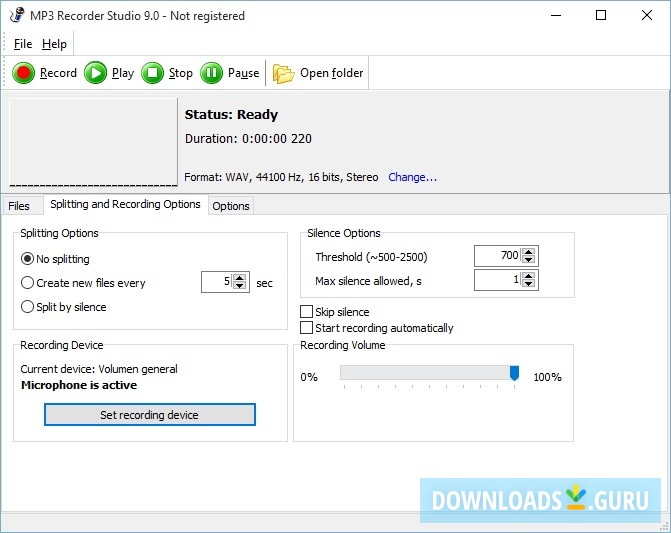The height and width of the screenshot is (533, 671).
Task: Maximize the MP3 Recorder Studio window
Action: 601,15
